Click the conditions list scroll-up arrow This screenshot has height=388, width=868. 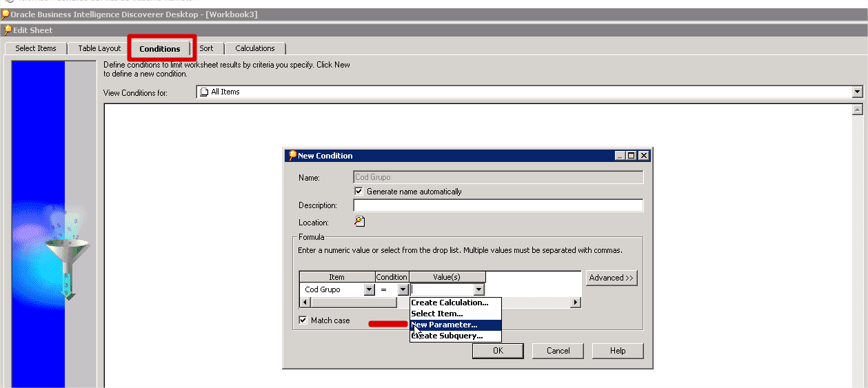tap(858, 110)
